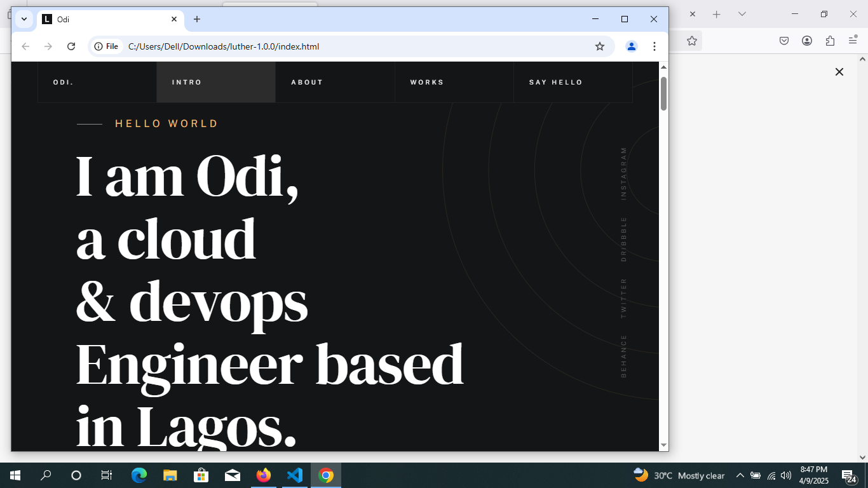Click the Chrome back arrow
The image size is (868, 488).
(x=25, y=46)
